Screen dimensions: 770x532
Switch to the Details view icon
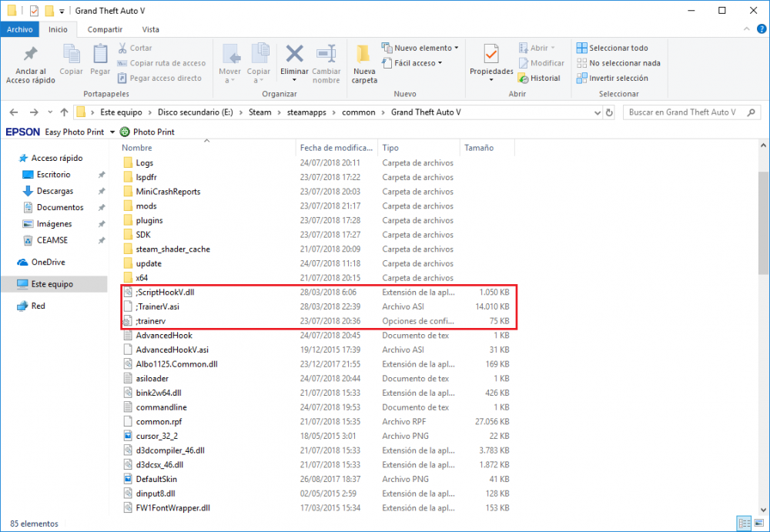(745, 524)
